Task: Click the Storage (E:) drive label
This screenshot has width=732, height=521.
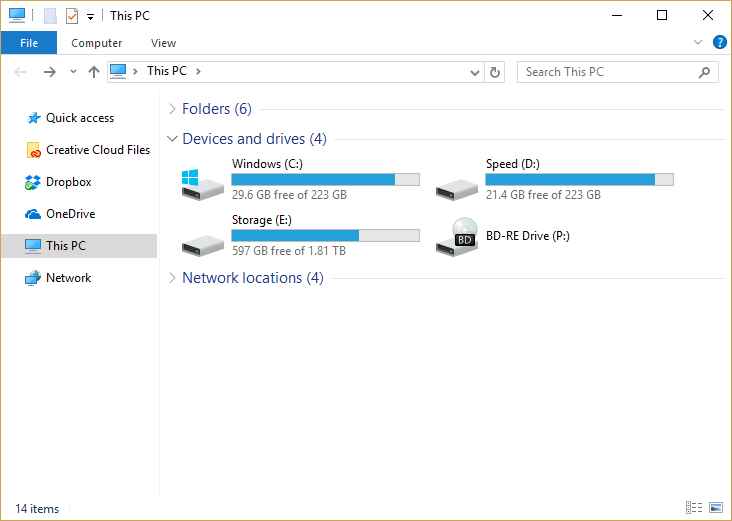Action: coord(262,220)
